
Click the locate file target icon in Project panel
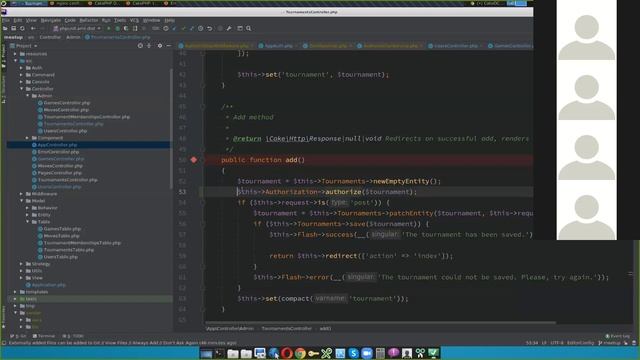(x=140, y=46)
